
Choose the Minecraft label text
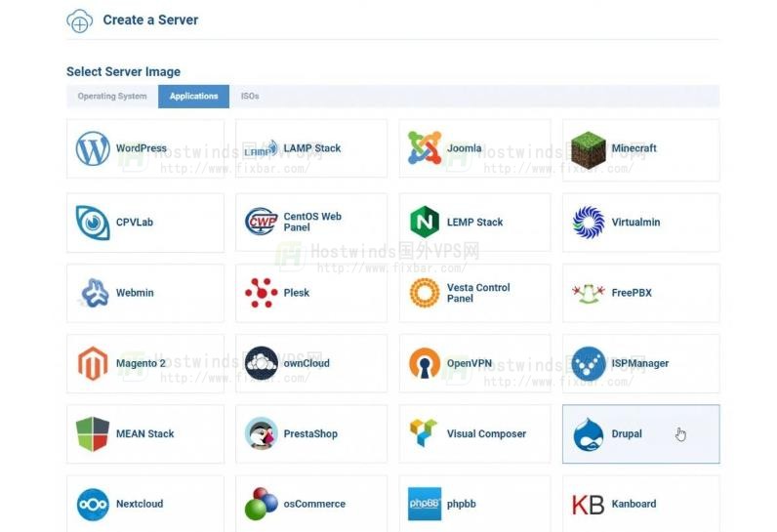click(634, 148)
